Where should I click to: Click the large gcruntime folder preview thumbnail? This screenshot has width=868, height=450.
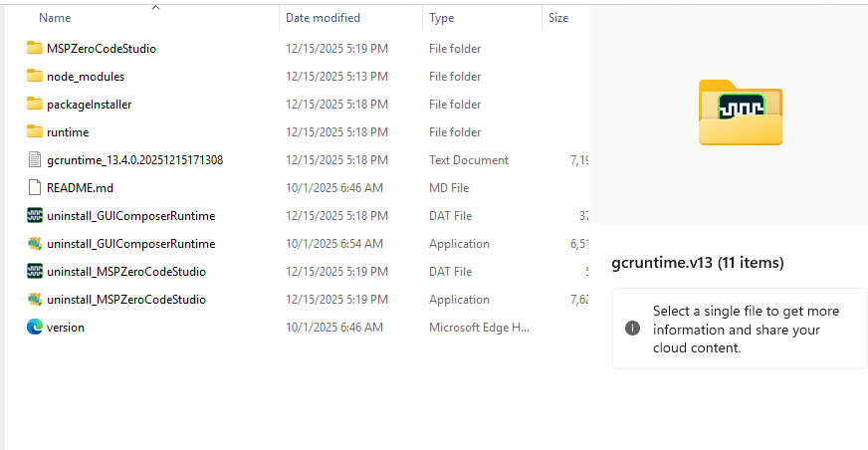pyautogui.click(x=740, y=112)
